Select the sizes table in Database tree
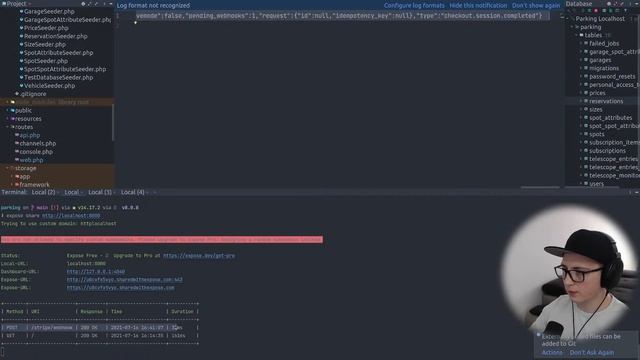The image size is (640, 360). click(x=596, y=109)
